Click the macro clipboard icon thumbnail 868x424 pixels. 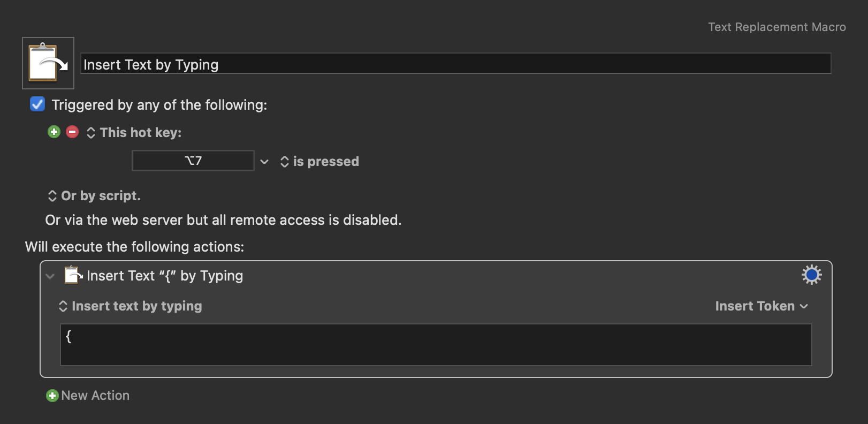(x=48, y=63)
